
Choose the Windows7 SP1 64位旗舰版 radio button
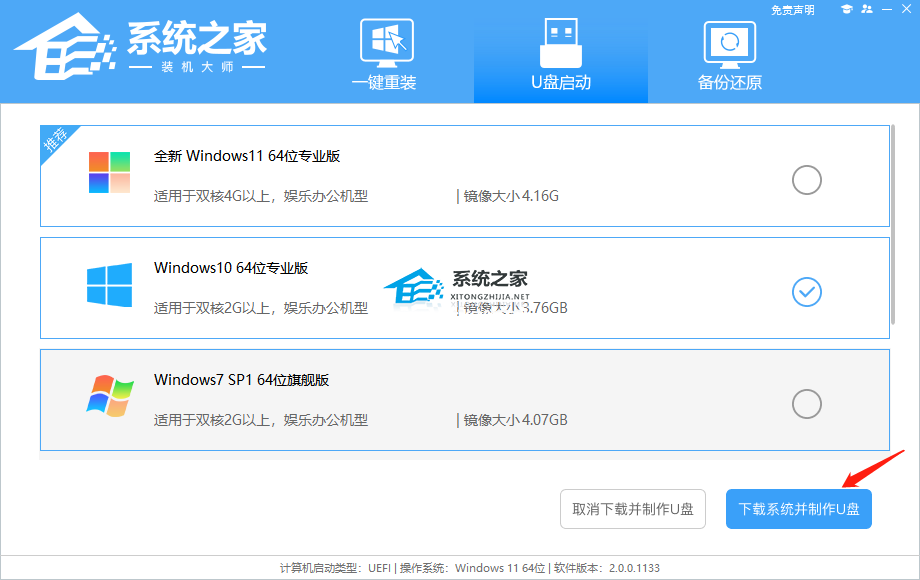point(806,404)
